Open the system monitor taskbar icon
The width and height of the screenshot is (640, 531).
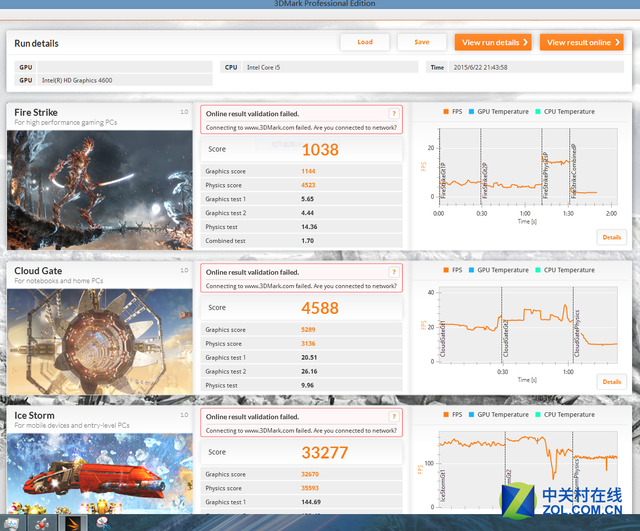(x=11, y=523)
